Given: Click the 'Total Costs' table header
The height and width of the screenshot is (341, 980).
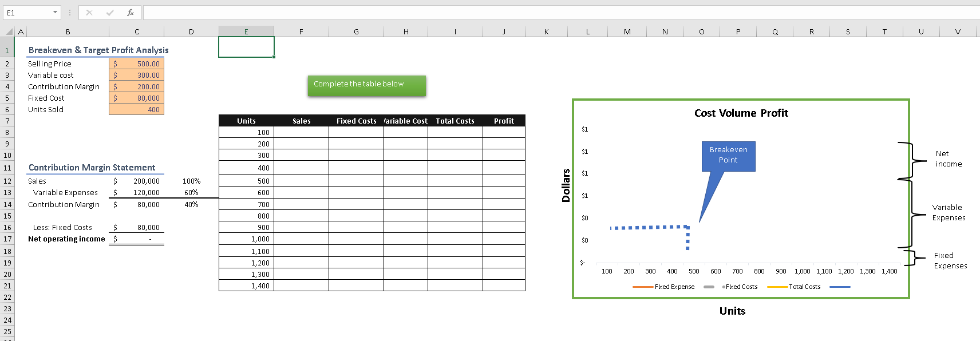Looking at the screenshot, I should [x=455, y=121].
